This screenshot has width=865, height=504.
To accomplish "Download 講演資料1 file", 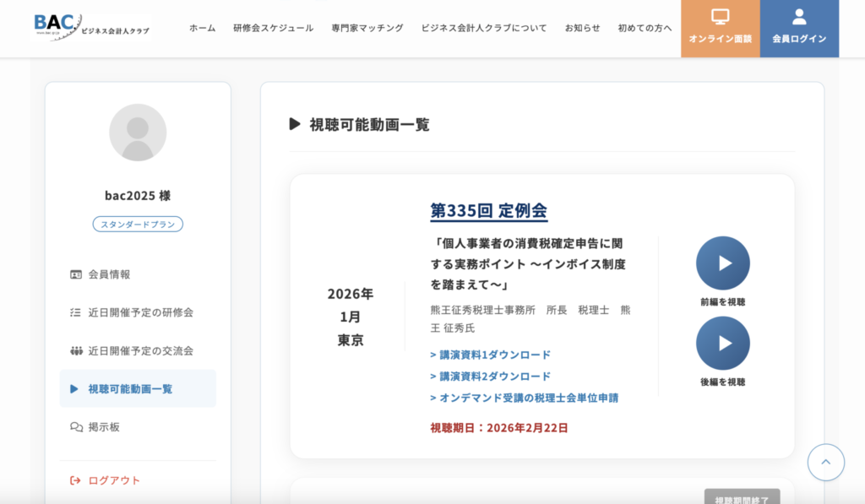I will click(x=491, y=355).
